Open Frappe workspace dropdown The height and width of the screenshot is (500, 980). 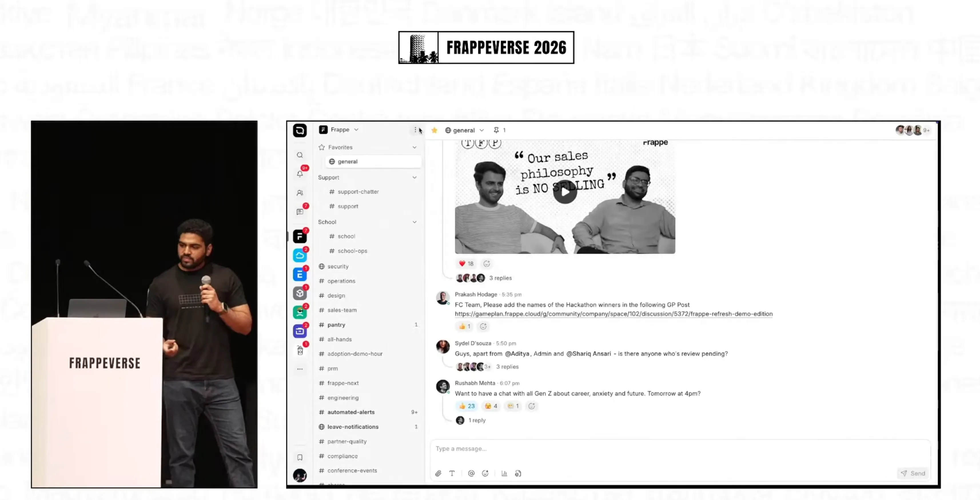(338, 130)
